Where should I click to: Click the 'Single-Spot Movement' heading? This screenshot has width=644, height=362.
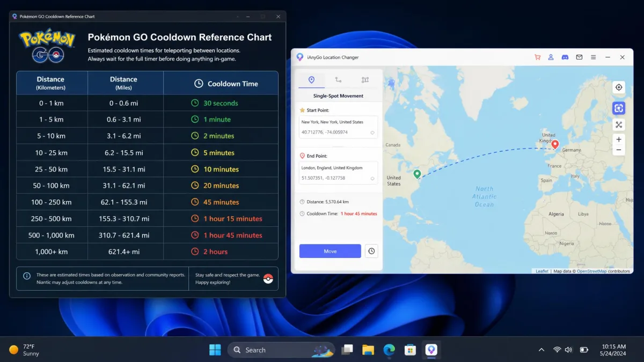[338, 96]
